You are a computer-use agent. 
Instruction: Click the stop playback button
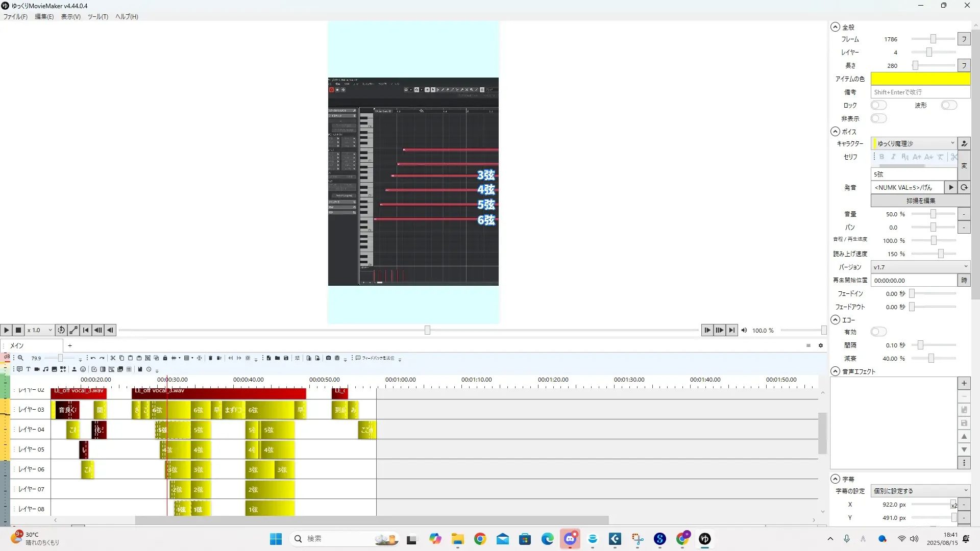[x=18, y=330]
